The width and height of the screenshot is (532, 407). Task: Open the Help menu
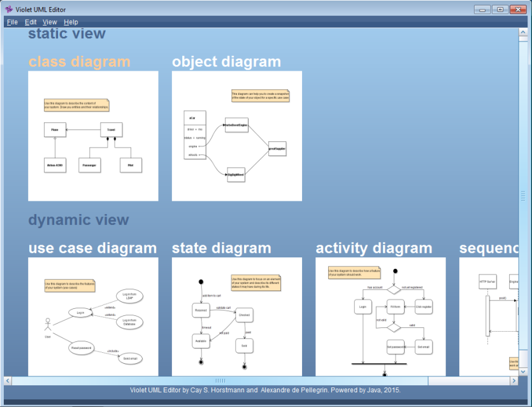pyautogui.click(x=71, y=22)
